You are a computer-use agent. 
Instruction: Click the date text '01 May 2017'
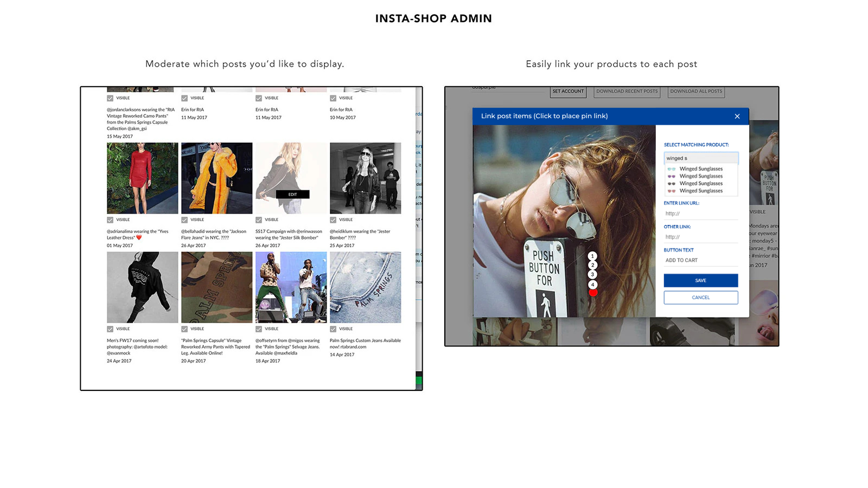coord(119,246)
